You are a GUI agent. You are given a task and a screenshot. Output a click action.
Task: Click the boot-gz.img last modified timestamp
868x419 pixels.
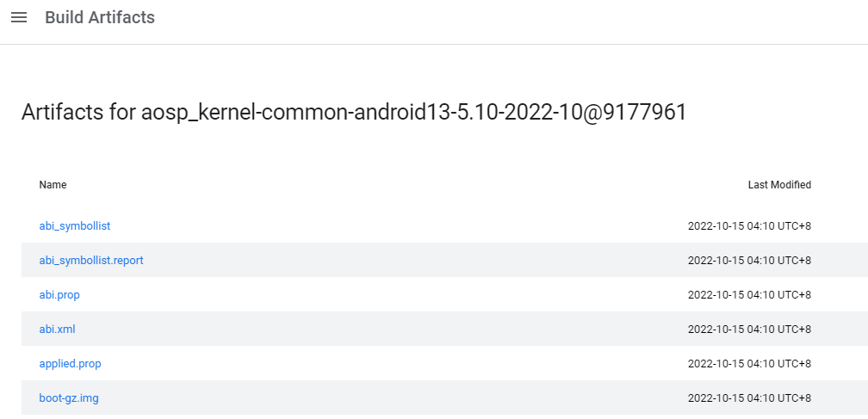pyautogui.click(x=749, y=397)
